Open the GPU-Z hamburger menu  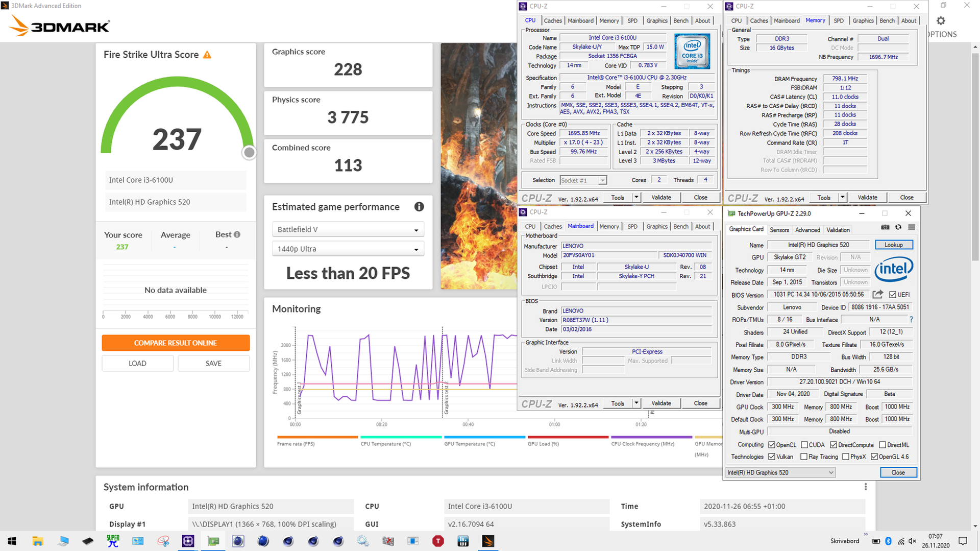(912, 227)
